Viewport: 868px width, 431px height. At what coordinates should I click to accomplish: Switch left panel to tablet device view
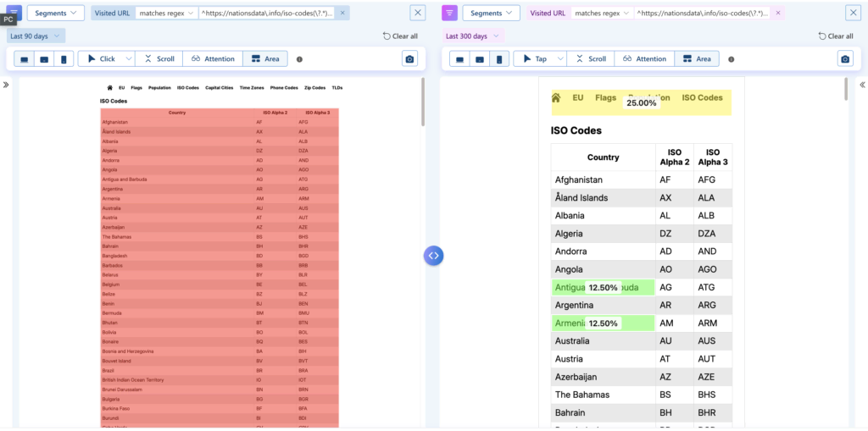[x=43, y=59]
